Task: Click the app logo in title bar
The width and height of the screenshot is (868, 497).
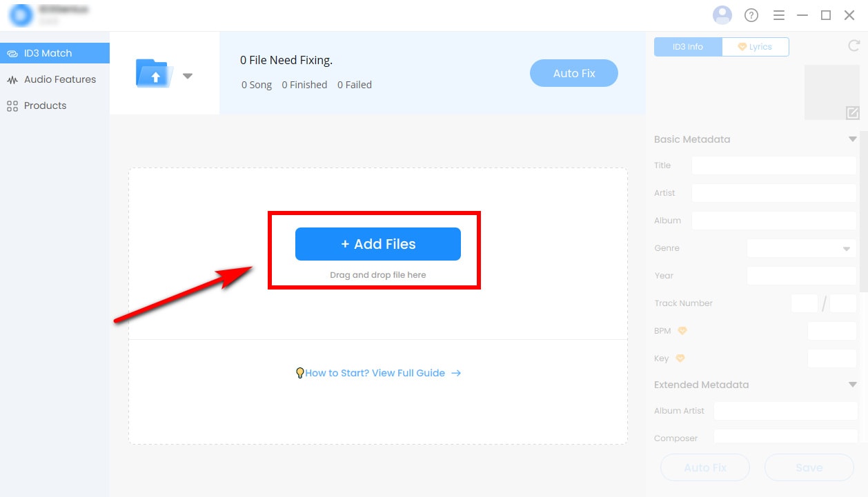Action: (x=21, y=15)
